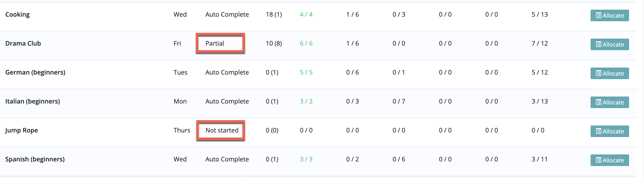Select the Cooking club name

click(x=18, y=14)
